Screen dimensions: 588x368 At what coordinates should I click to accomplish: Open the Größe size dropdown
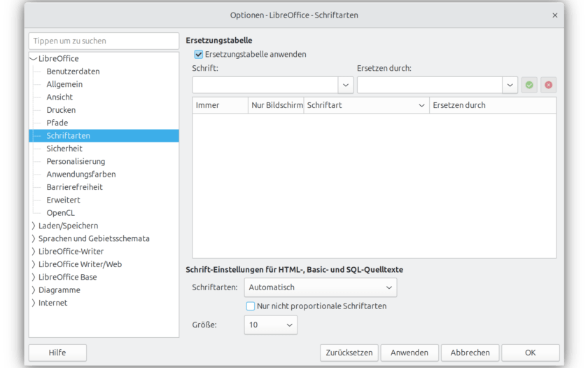point(271,325)
